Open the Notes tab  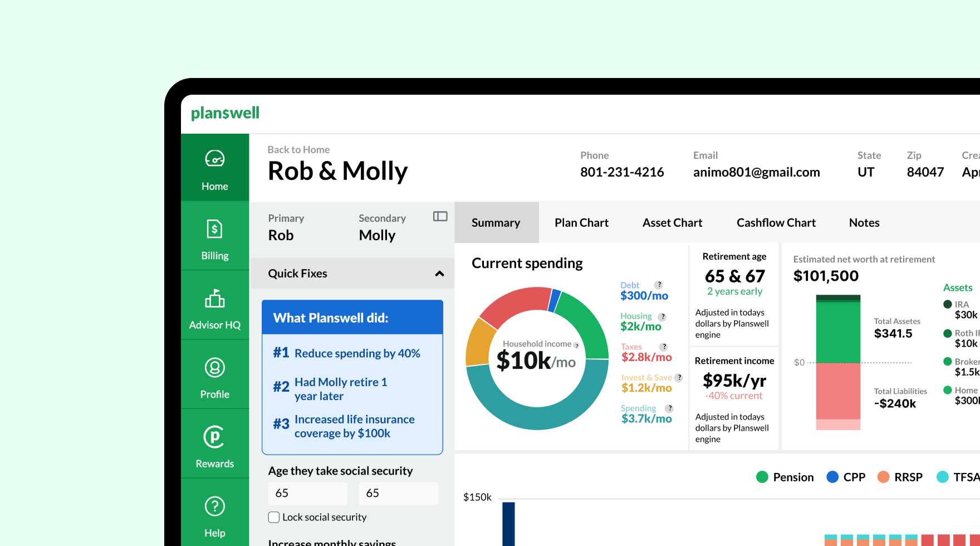(x=864, y=223)
